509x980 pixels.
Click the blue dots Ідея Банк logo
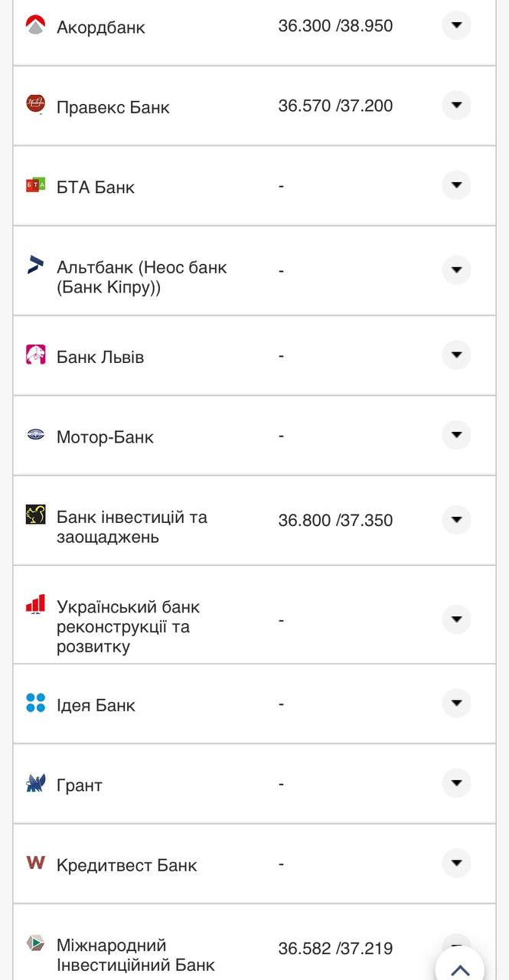[34, 704]
